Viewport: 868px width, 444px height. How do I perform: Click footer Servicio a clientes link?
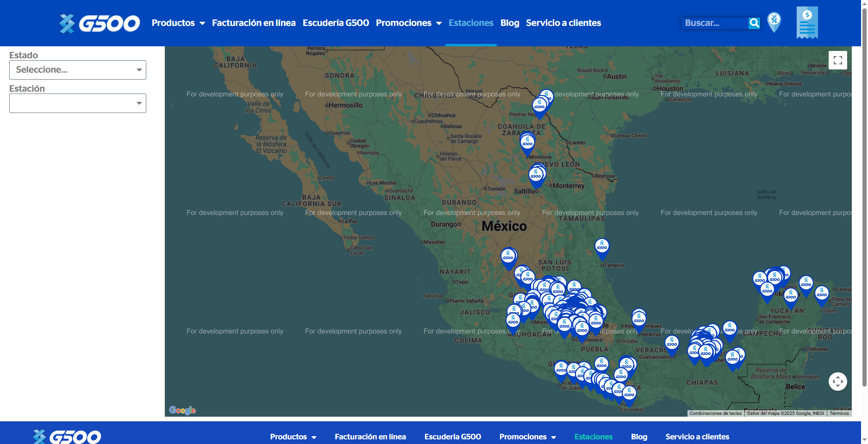[x=697, y=437]
